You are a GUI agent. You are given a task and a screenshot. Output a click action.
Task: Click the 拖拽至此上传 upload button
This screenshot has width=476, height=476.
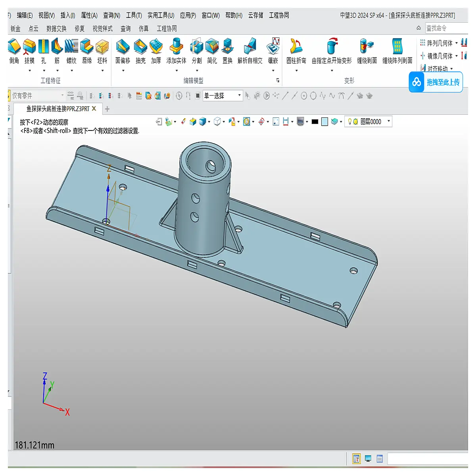pyautogui.click(x=436, y=82)
